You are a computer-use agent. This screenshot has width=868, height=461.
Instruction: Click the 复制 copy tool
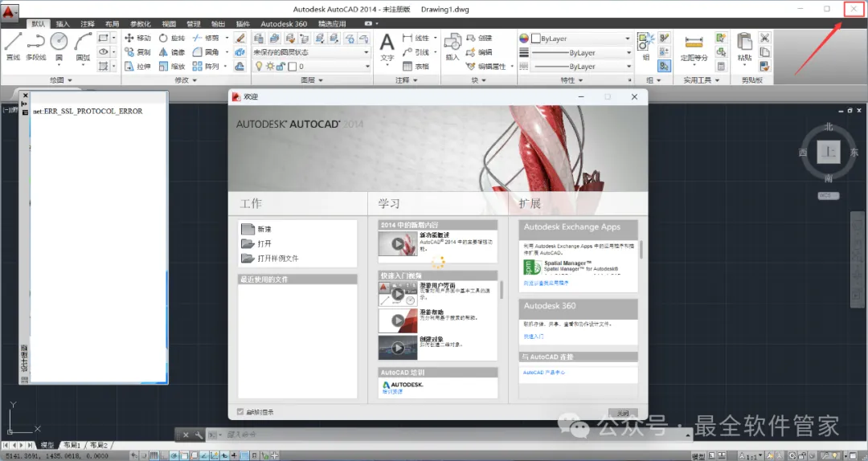click(137, 52)
